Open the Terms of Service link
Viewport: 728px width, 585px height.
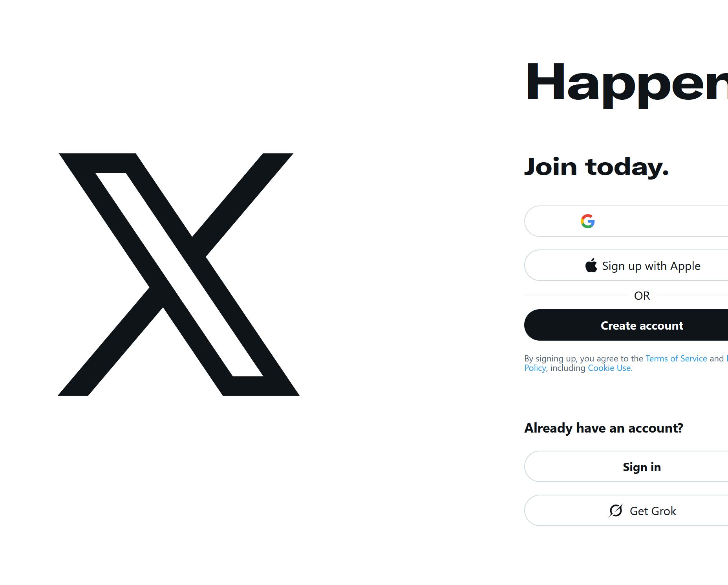point(676,358)
